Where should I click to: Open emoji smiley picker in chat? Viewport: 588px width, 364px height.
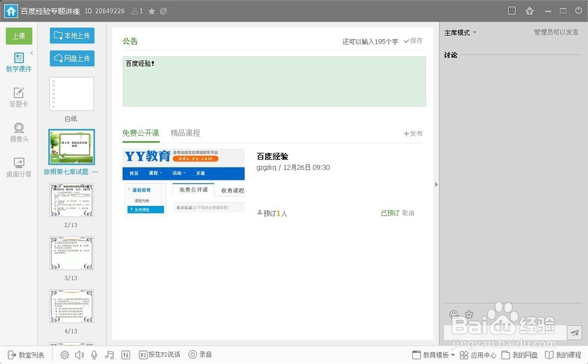coord(454,314)
